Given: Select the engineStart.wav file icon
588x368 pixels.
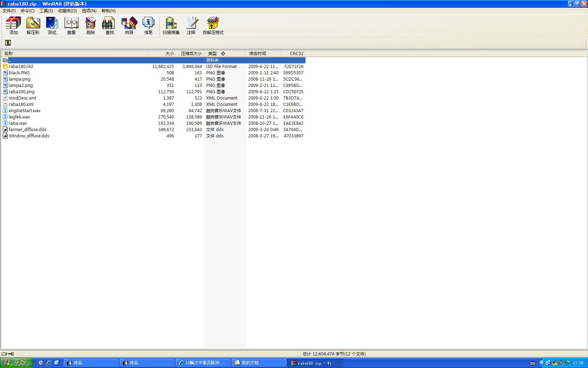Looking at the screenshot, I should point(5,111).
